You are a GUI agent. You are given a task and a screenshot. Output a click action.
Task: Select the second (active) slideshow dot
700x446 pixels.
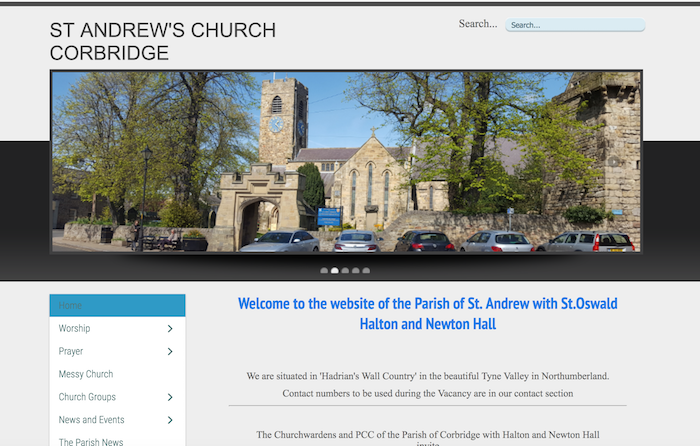tap(335, 270)
